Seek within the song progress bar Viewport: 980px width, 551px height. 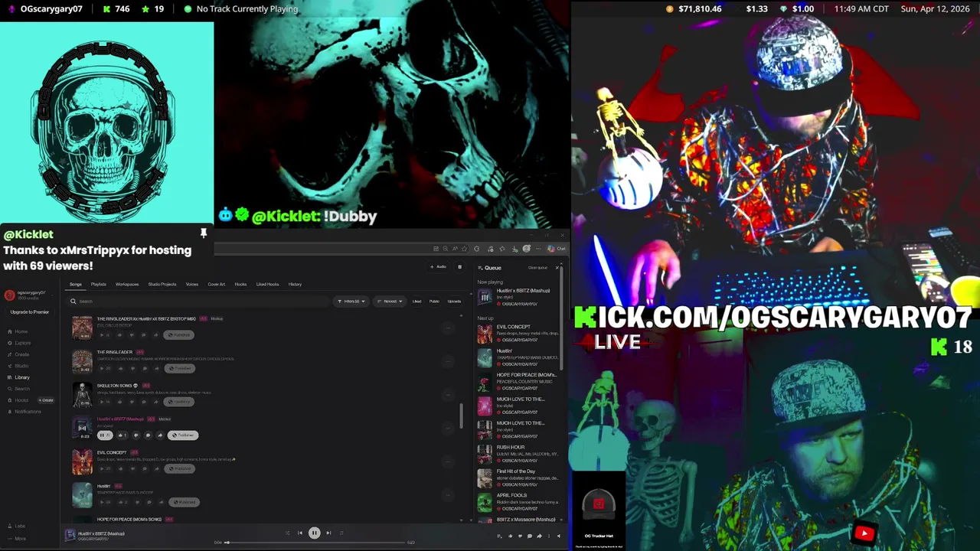pos(314,543)
